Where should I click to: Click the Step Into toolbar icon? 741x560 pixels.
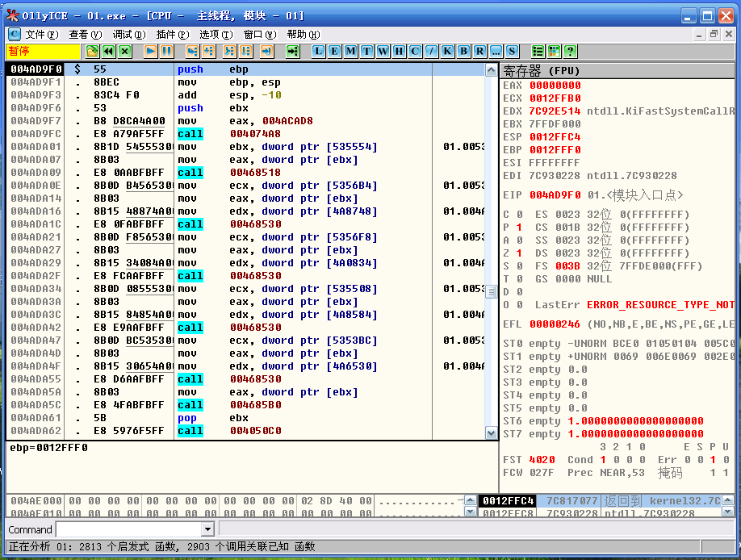pos(192,51)
